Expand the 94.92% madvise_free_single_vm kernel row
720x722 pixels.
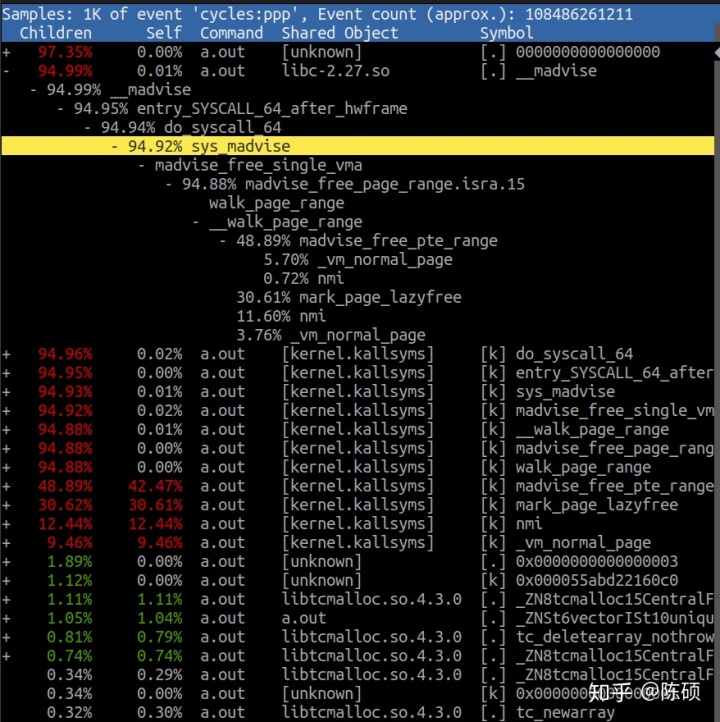coord(6,411)
